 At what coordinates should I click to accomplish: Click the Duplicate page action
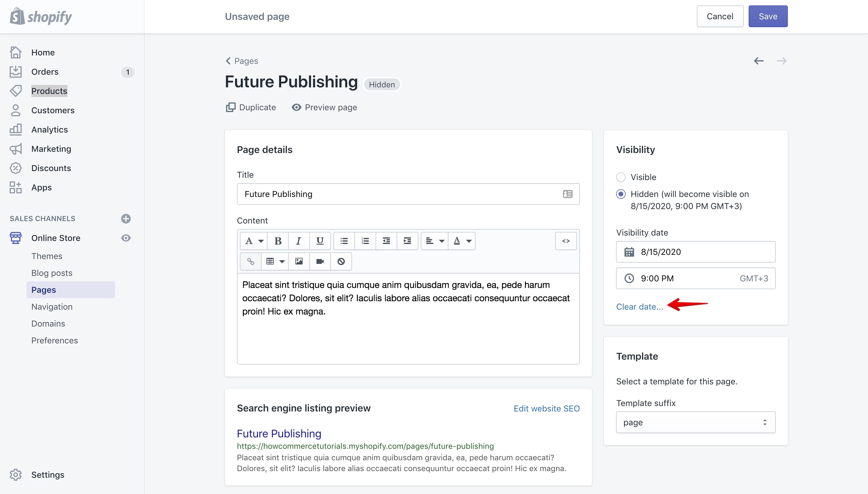(251, 107)
